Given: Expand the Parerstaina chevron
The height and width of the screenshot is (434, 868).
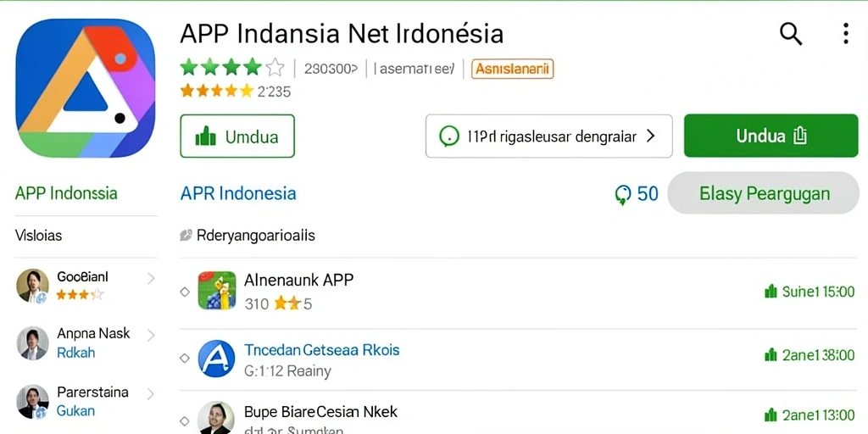Looking at the screenshot, I should click(x=151, y=393).
